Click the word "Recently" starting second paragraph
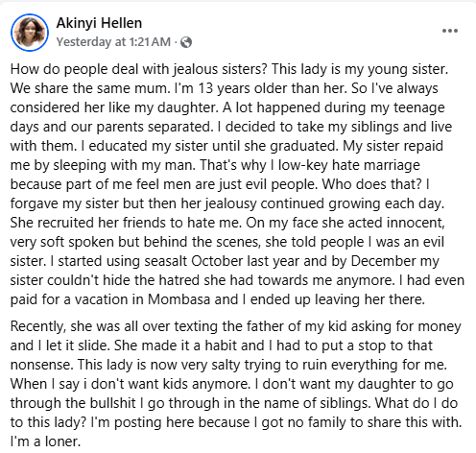 pos(38,326)
